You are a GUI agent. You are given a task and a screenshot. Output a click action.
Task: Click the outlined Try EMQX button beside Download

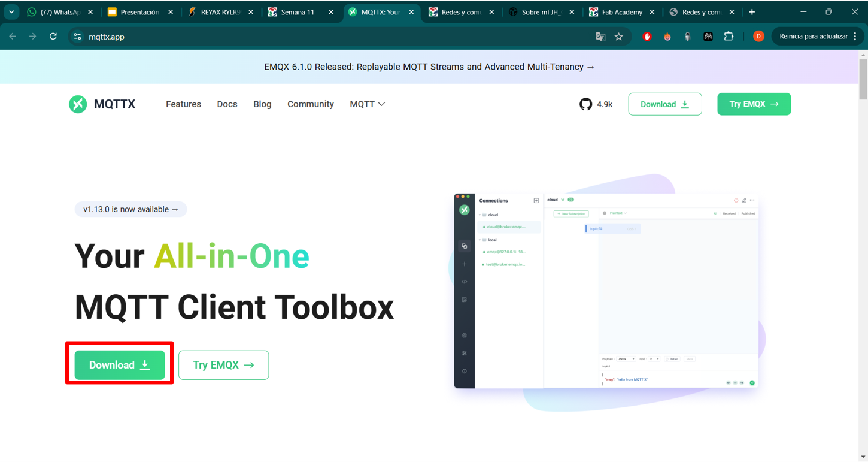point(223,365)
